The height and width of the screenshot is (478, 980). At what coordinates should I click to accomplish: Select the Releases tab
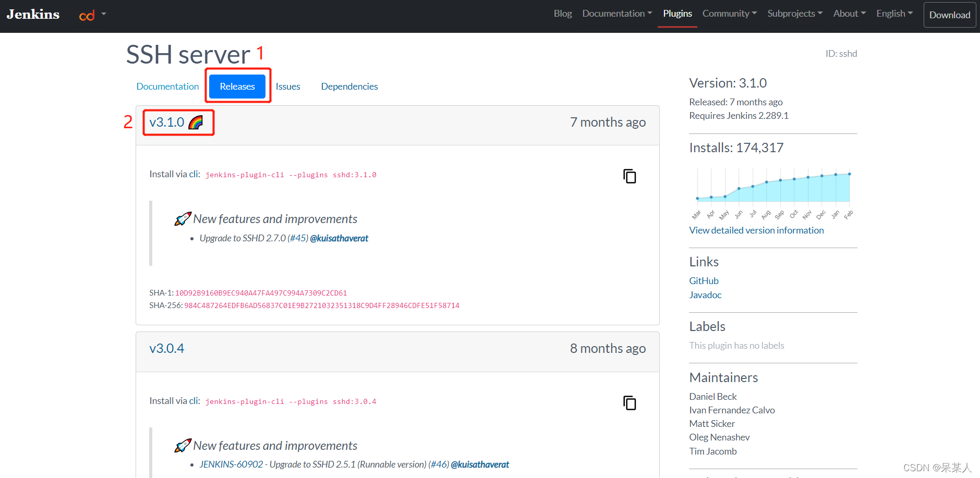[x=237, y=87]
